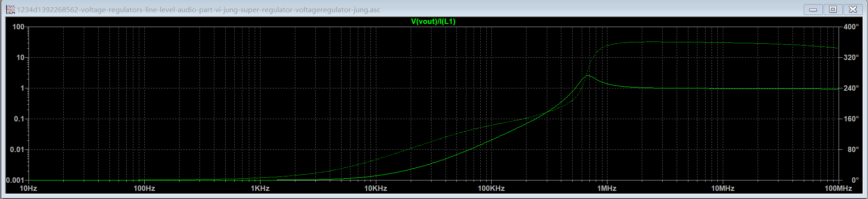Viewport: 868px width, 199px height.
Task: Click the 0.001 magnitude axis label
Action: coord(15,180)
